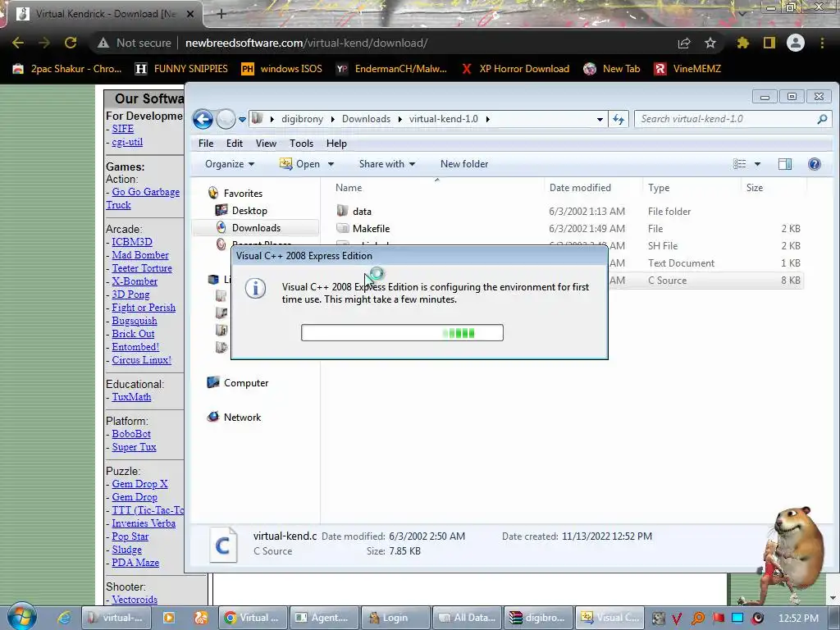
Task: Open the view options dropdown arrow
Action: click(x=757, y=164)
